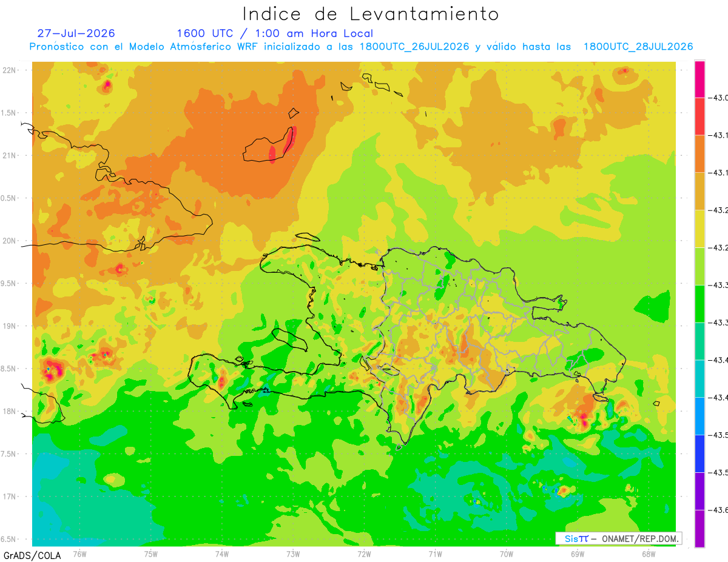The height and width of the screenshot is (562, 728).
Task: Select the red swatch in the color legend
Action: click(699, 116)
